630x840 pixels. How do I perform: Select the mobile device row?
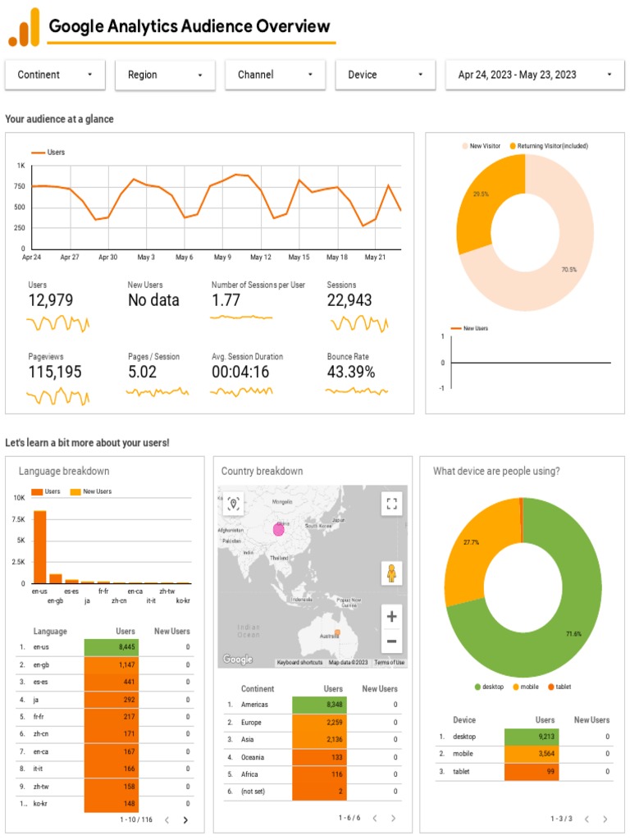point(524,754)
